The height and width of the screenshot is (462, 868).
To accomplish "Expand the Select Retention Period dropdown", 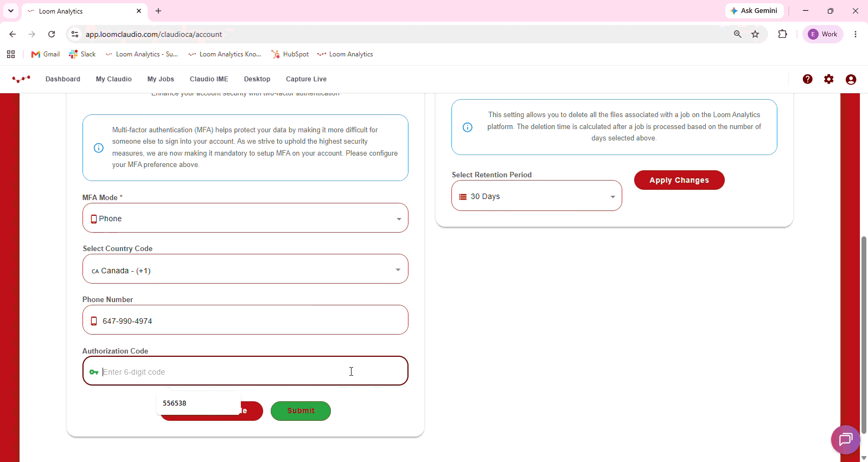I will [x=537, y=196].
